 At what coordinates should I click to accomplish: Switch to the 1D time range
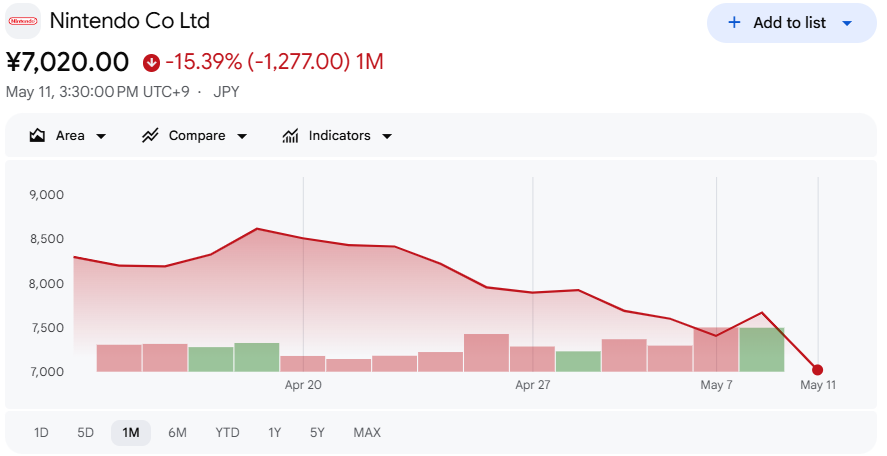41,433
